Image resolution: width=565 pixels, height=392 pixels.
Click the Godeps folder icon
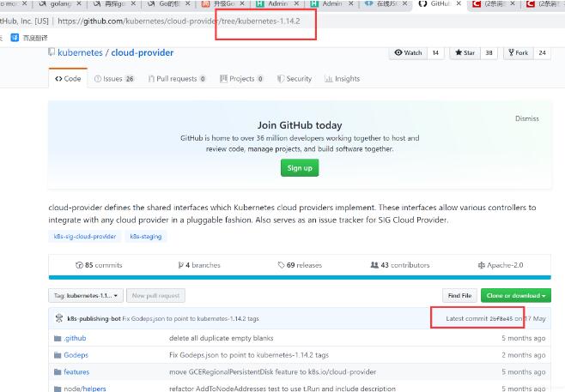[58, 355]
